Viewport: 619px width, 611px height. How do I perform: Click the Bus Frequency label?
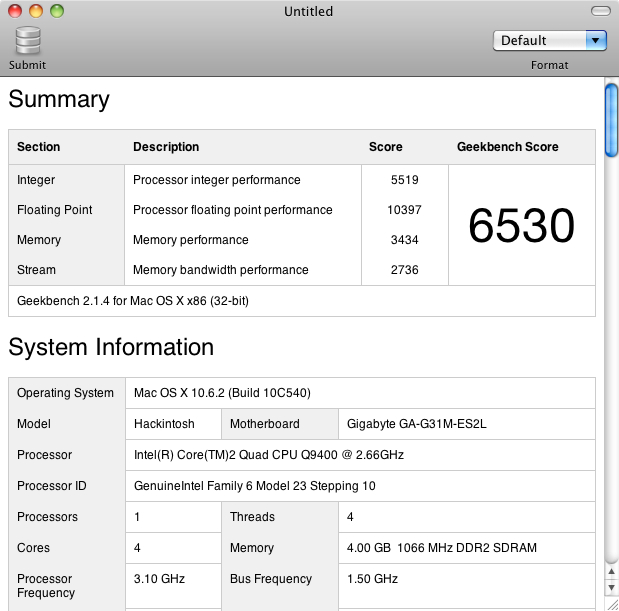271,579
